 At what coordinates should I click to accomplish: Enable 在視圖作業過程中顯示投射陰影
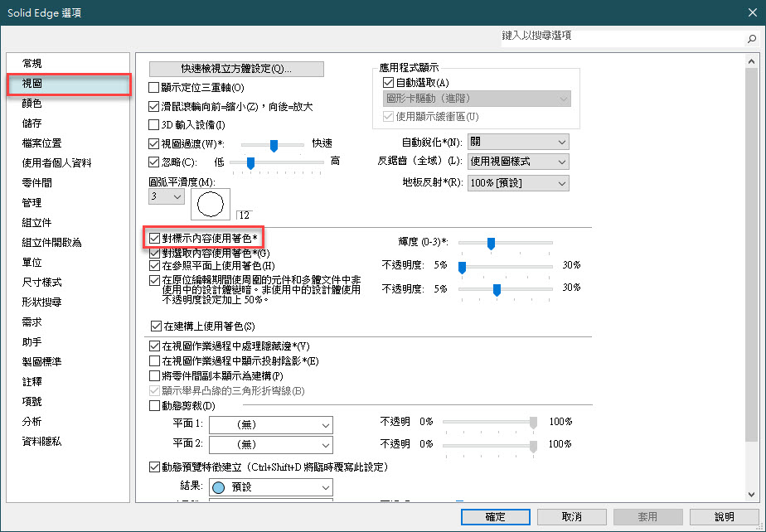pos(155,361)
